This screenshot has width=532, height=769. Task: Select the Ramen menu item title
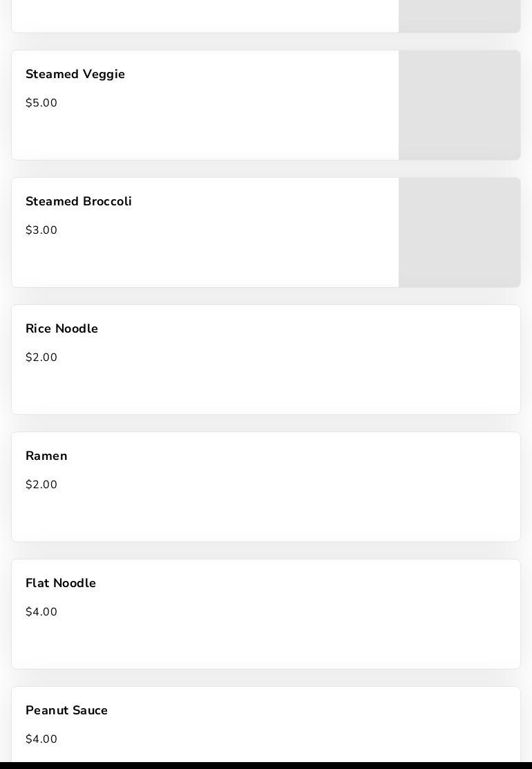point(46,456)
